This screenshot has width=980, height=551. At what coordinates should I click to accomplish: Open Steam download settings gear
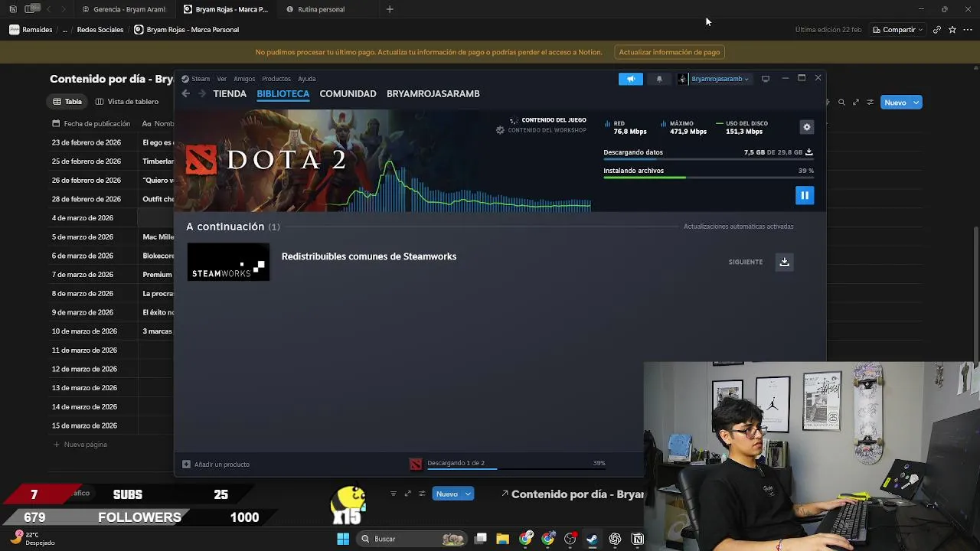click(806, 127)
